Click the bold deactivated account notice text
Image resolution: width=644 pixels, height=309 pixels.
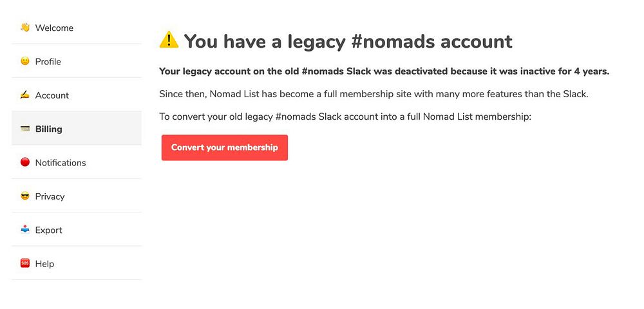click(384, 71)
